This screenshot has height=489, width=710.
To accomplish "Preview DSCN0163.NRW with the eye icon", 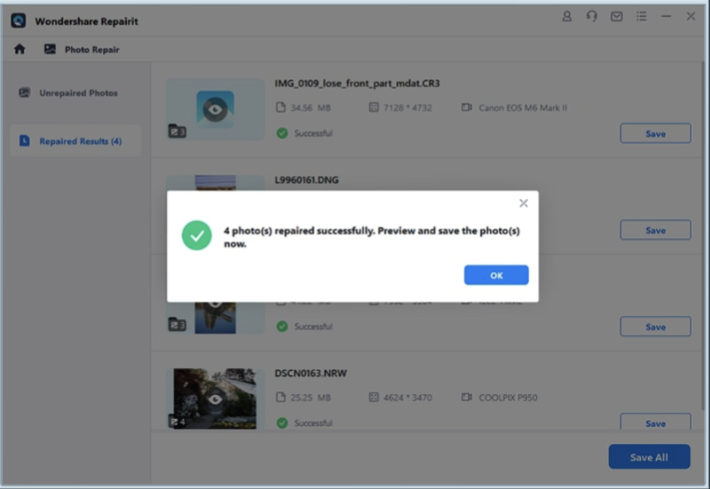I will click(215, 398).
